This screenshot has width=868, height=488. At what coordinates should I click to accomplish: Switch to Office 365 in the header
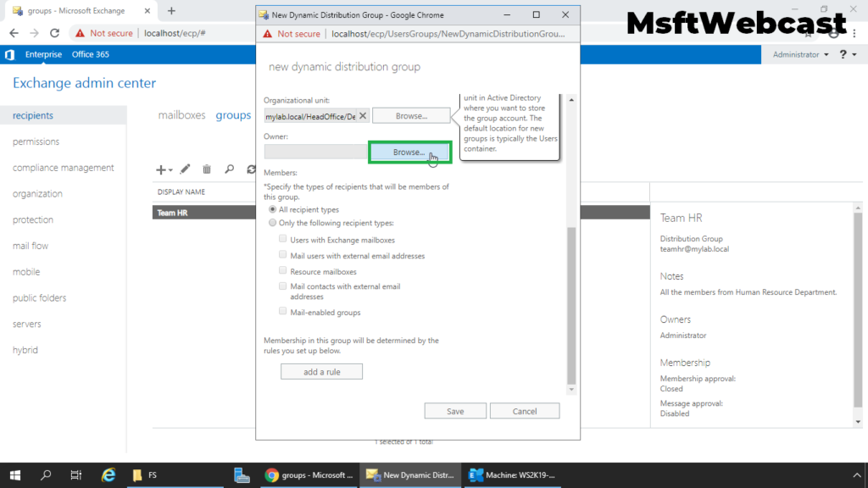click(90, 54)
